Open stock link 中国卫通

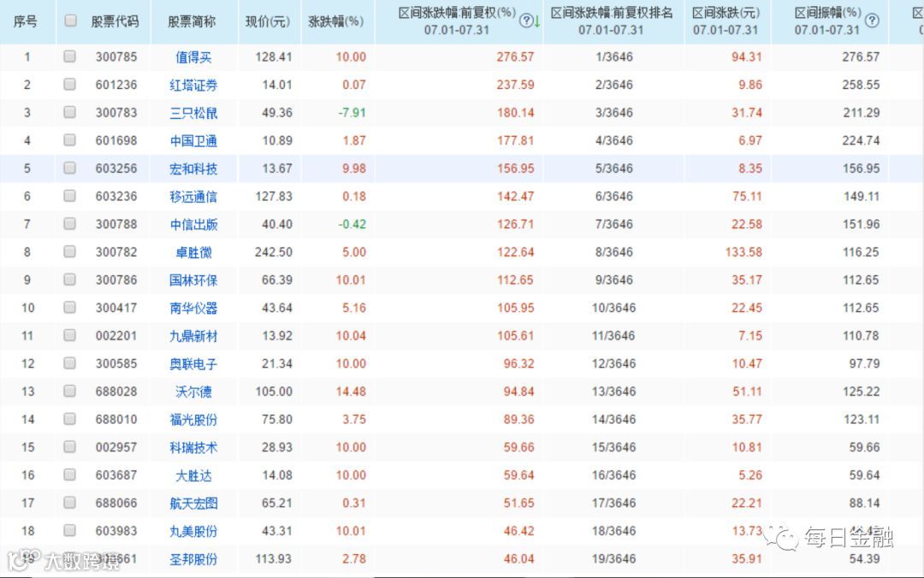click(193, 141)
